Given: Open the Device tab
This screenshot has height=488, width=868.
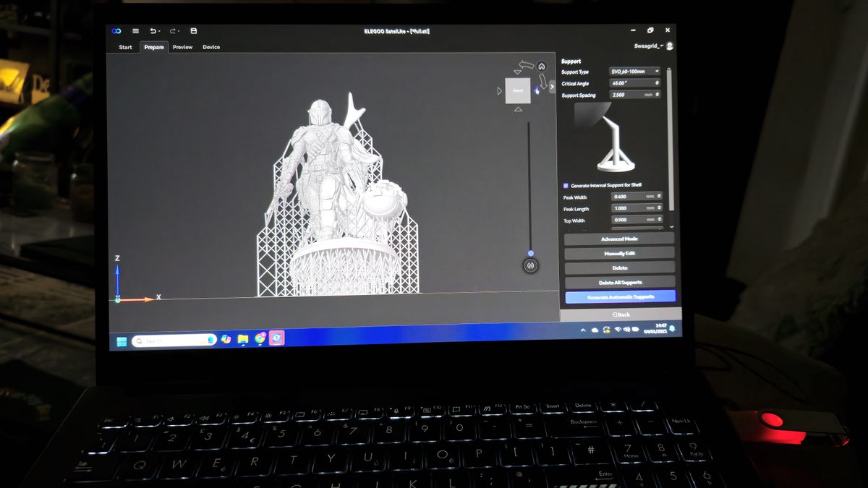Looking at the screenshot, I should point(211,47).
